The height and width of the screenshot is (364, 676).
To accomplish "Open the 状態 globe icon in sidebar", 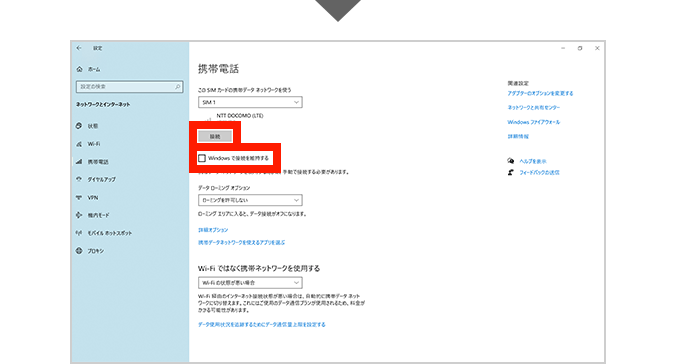I will [79, 126].
